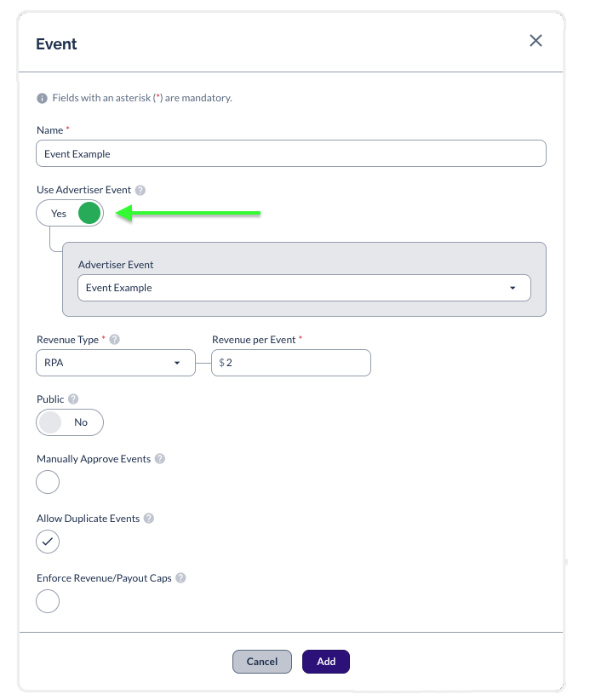The image size is (590, 700).
Task: Click inside the Name field showing Event Example
Action: (x=291, y=153)
